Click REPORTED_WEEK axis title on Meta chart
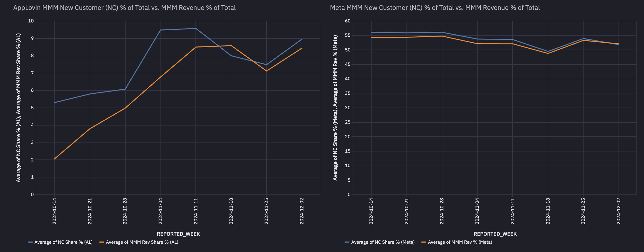The height and width of the screenshot is (252, 644). click(x=495, y=234)
